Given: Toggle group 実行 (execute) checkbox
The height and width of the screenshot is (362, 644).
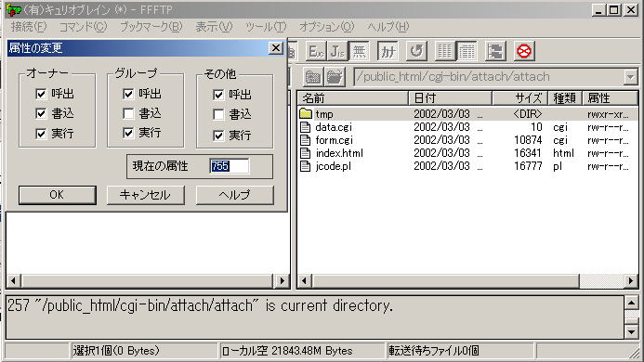Looking at the screenshot, I should click(128, 133).
